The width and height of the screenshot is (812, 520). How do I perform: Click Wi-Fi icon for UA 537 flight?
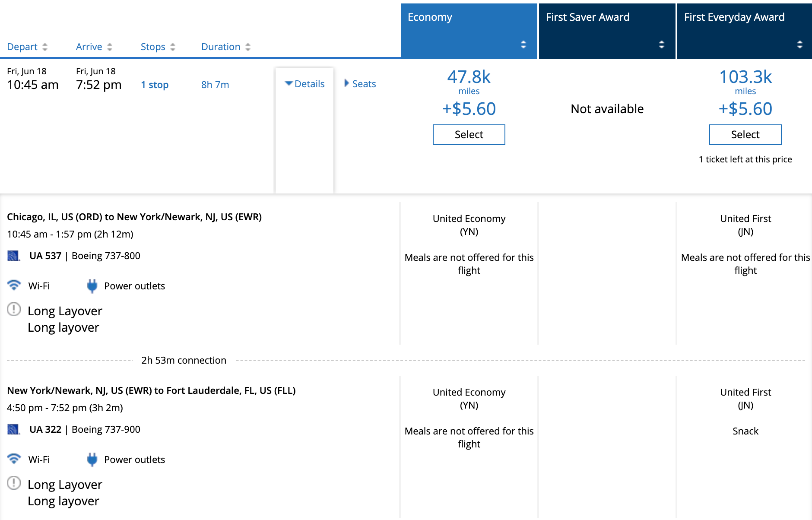click(14, 285)
